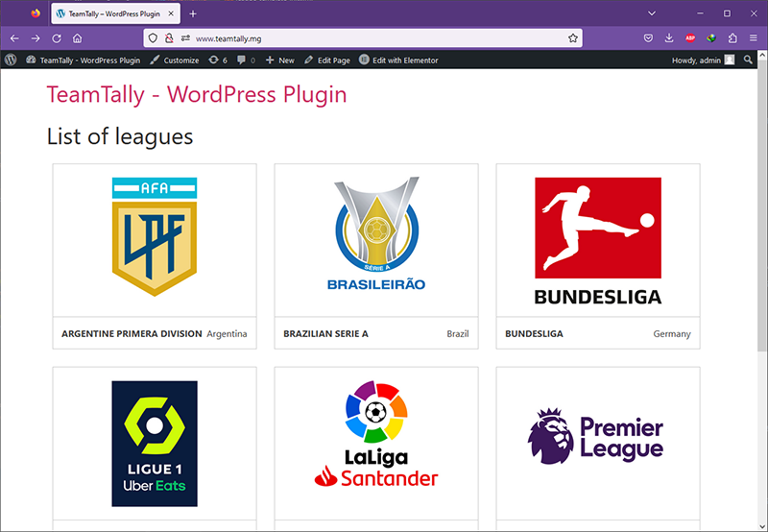This screenshot has width=768, height=532.
Task: Open the Howdy, admin account menu
Action: pos(703,60)
